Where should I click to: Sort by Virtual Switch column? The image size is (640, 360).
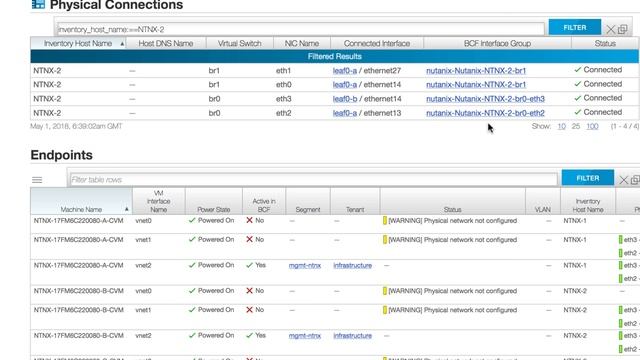click(x=240, y=43)
